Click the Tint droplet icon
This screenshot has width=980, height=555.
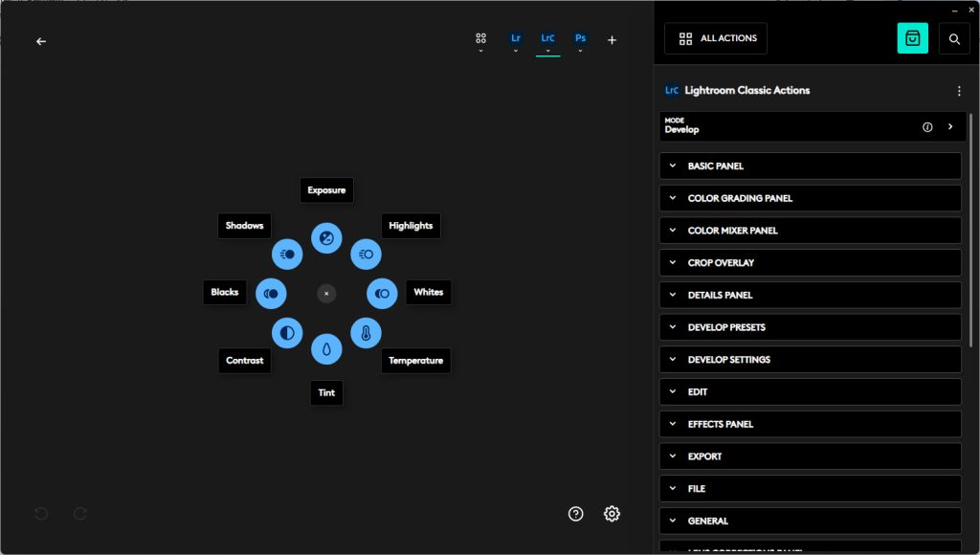[326, 349]
